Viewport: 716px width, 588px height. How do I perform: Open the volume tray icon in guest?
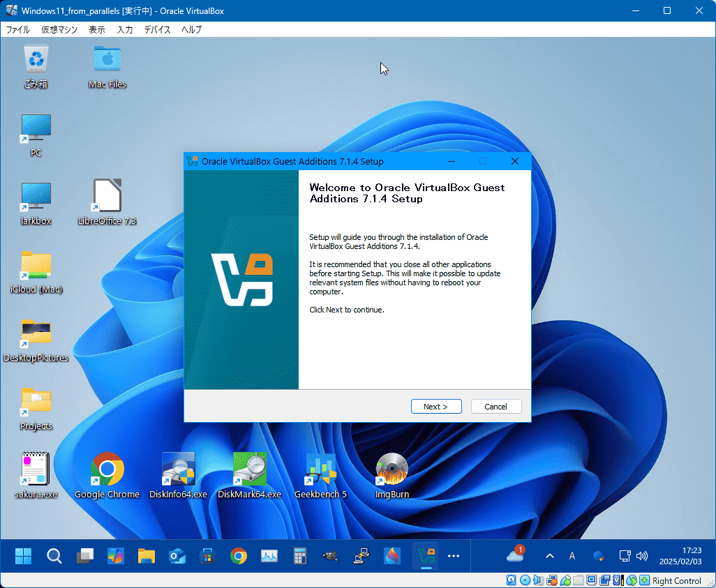(x=642, y=556)
